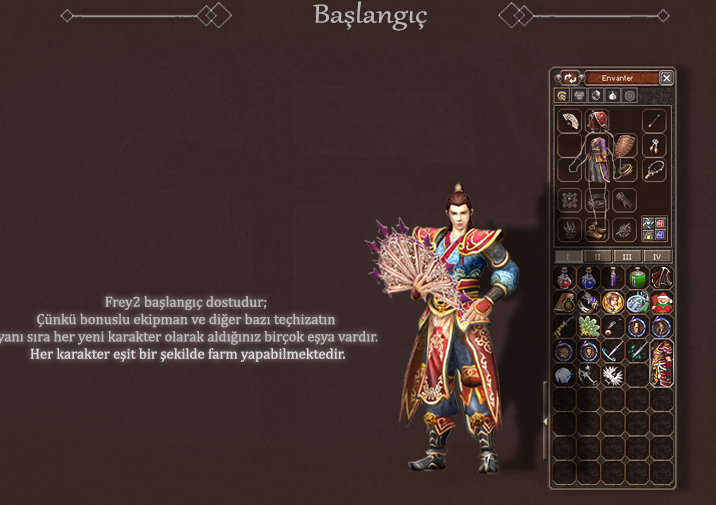Select the helmet equipment tab icon
The image size is (716, 505).
point(562,95)
